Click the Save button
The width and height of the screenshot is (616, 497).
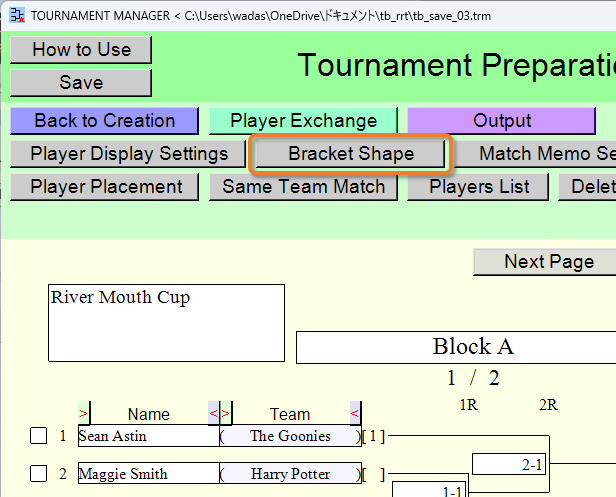click(81, 83)
